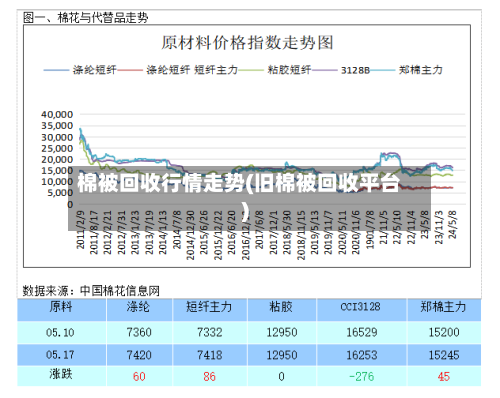Click the chart title 原材料价格指数走势图
The height and width of the screenshot is (398, 500).
point(247,43)
